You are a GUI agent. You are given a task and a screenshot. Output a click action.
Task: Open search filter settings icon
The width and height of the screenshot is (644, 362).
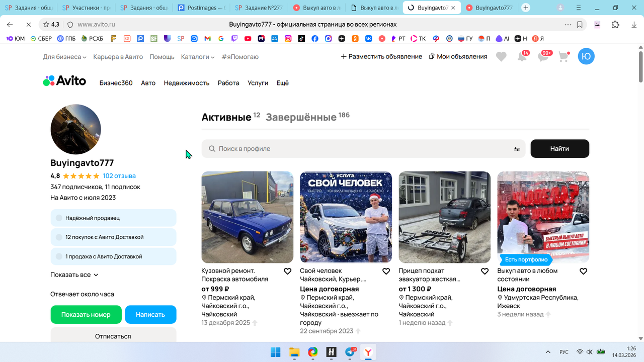click(x=517, y=149)
